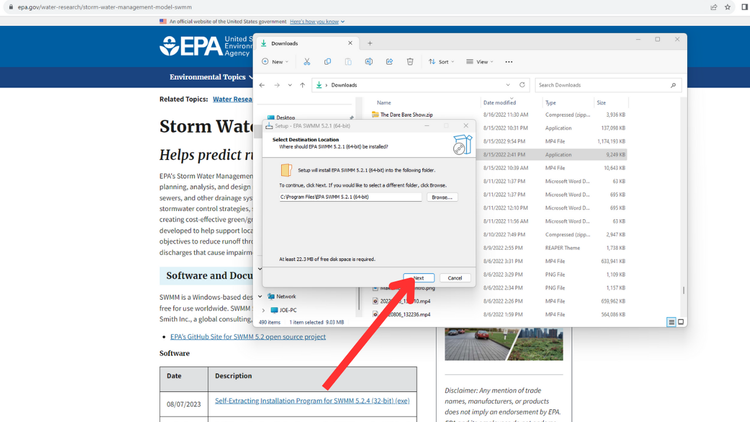Open the Sort dropdown
The width and height of the screenshot is (750, 422).
coord(441,62)
